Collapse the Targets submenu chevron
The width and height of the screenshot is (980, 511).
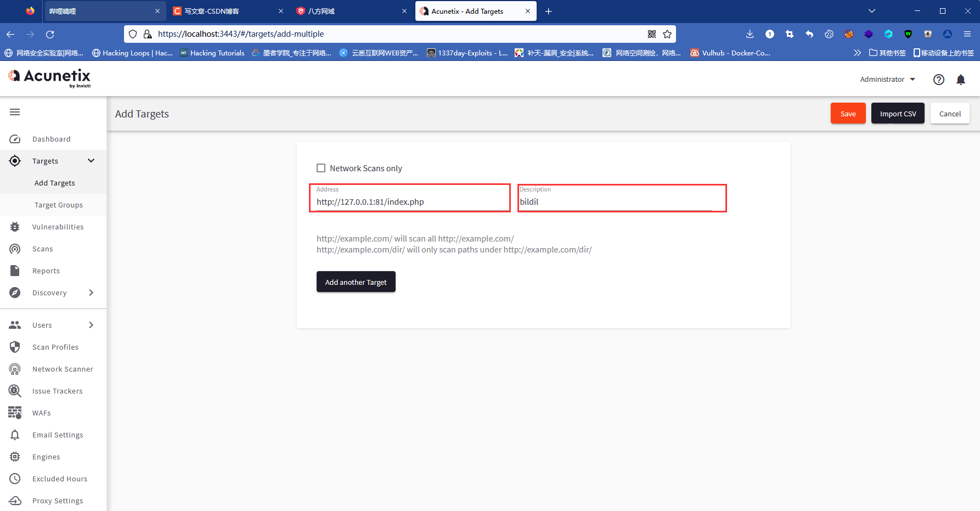click(91, 160)
